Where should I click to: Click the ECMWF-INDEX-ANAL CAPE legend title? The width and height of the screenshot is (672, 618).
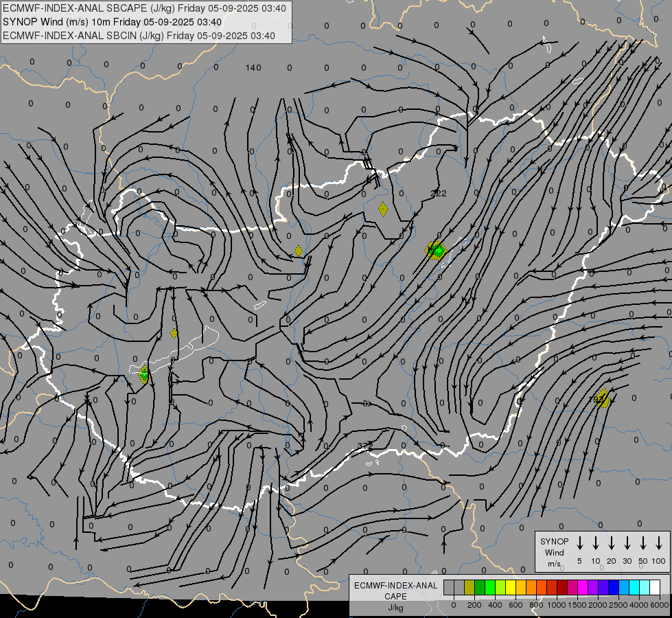(x=395, y=591)
